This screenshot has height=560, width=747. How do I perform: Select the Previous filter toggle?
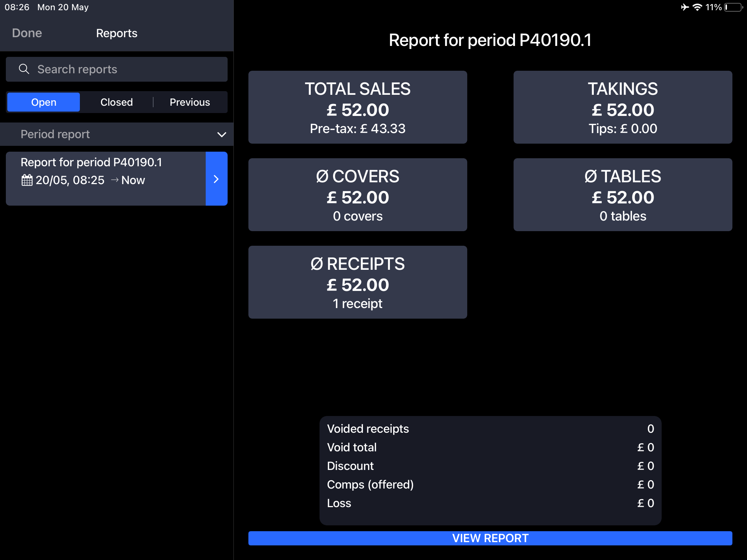coord(190,102)
